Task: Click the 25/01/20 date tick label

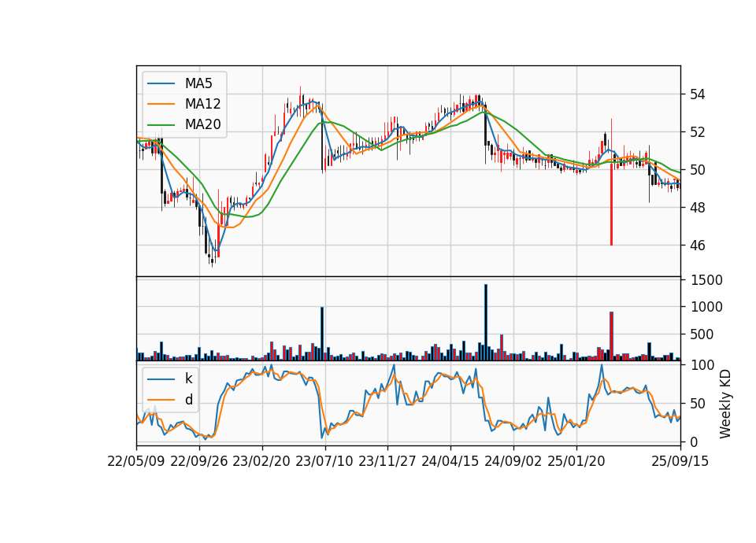Action: pyautogui.click(x=576, y=461)
